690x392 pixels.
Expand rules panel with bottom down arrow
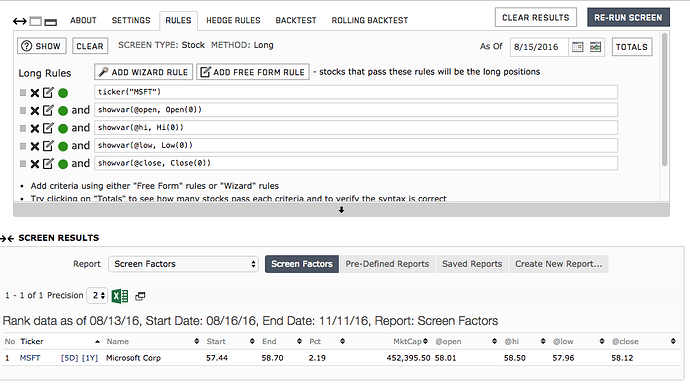pyautogui.click(x=341, y=210)
